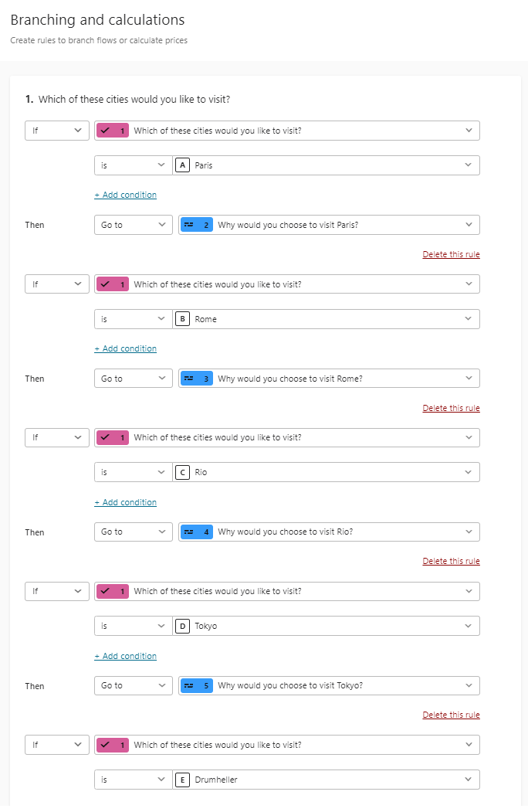This screenshot has width=528, height=812.
Task: Click the blue question 2 badge icon
Action: [196, 225]
